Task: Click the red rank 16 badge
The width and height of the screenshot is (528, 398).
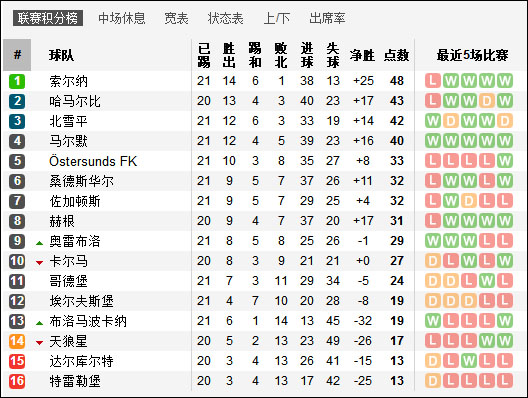Action: 17,381
